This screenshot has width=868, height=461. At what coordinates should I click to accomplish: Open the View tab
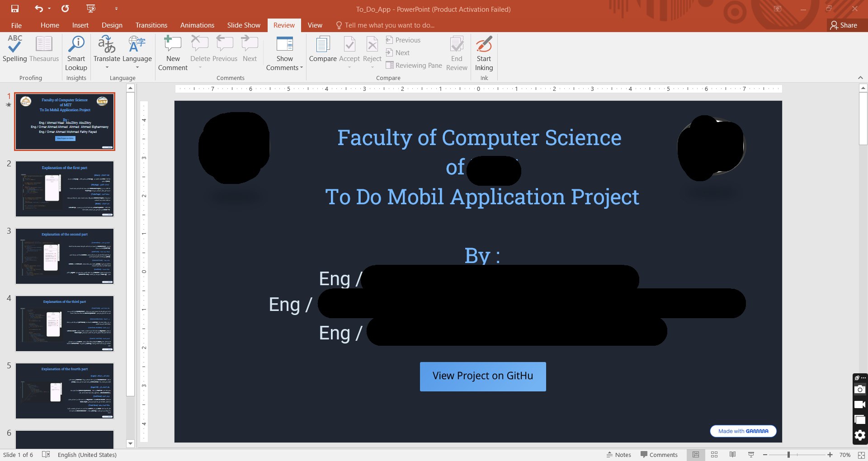[x=315, y=25]
